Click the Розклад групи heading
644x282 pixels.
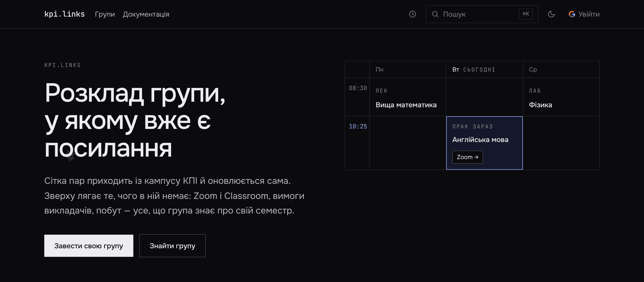pos(135,120)
